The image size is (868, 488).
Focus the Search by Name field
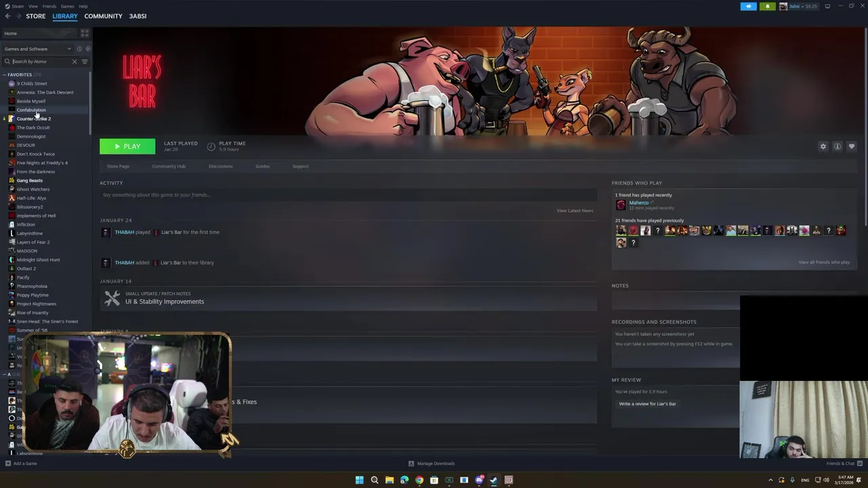click(x=41, y=62)
